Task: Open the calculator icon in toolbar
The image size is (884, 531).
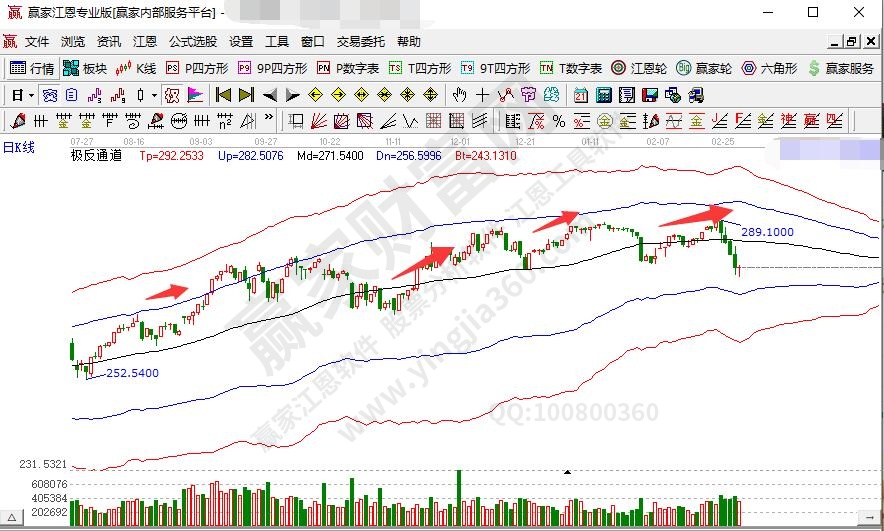Action: (x=604, y=95)
